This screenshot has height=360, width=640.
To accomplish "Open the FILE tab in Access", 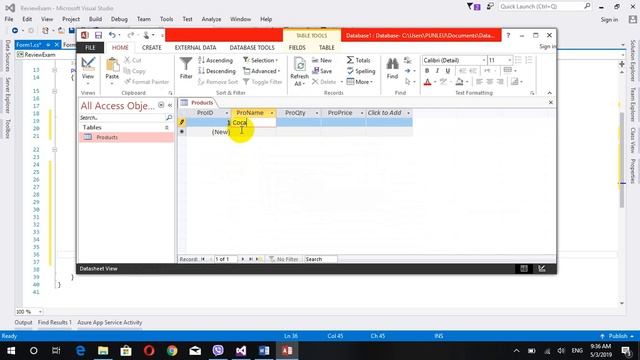I will tap(90, 48).
